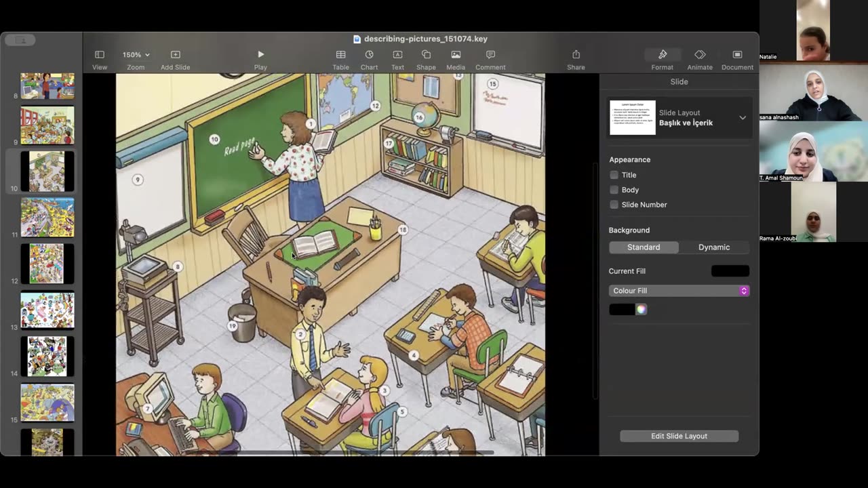Click Rama Al-zoubi's video tile
Screen dimensions: 868x488
pos(813,212)
